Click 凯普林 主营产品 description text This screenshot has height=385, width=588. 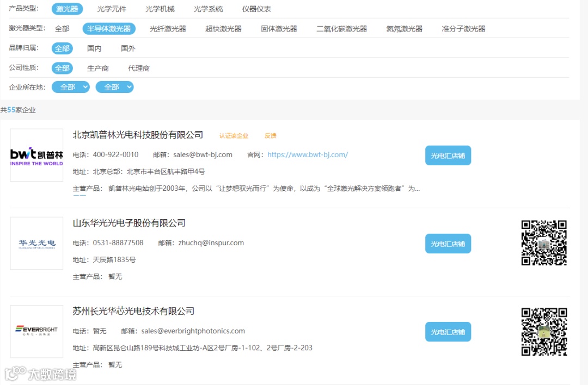pyautogui.click(x=264, y=188)
